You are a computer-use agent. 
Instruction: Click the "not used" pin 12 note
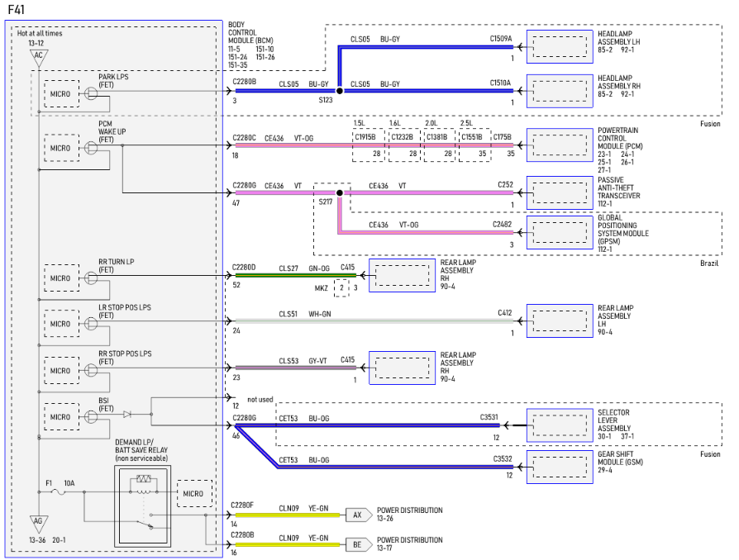click(x=260, y=400)
